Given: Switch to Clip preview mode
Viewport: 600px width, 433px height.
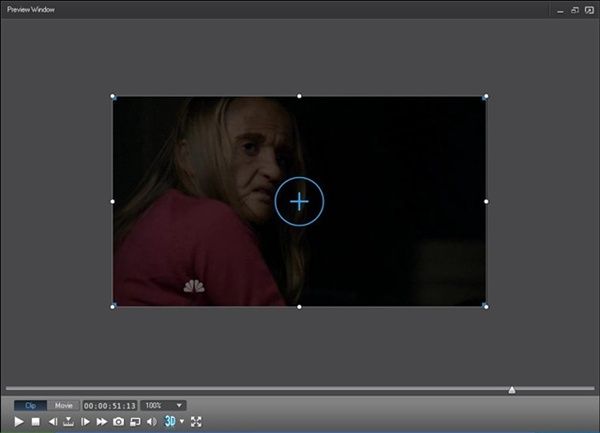Looking at the screenshot, I should [x=30, y=405].
